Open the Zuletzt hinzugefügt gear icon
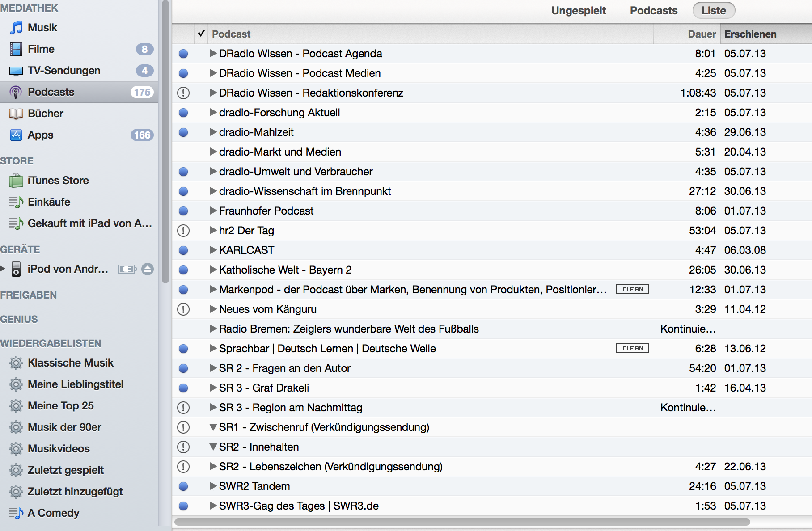The image size is (812, 531). [x=16, y=492]
